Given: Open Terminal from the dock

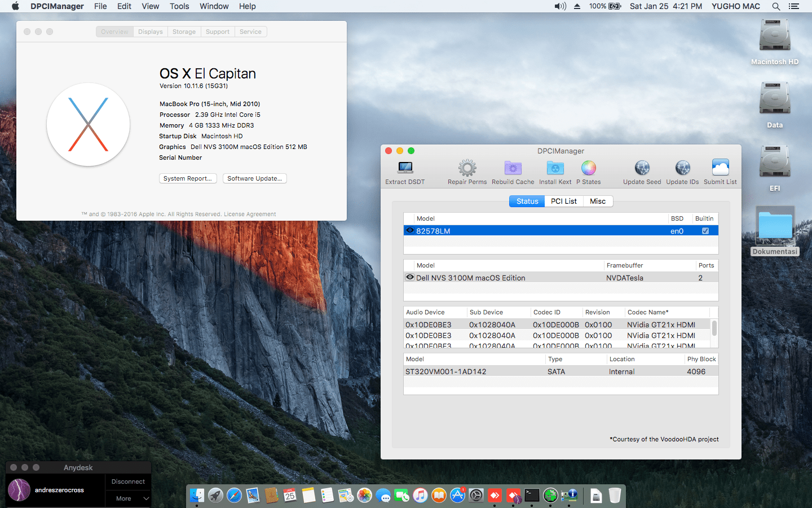Looking at the screenshot, I should point(532,495).
